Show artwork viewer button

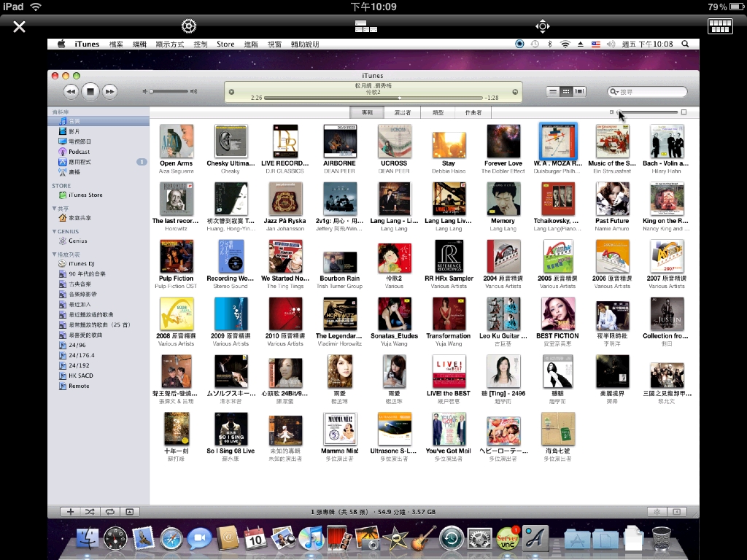pyautogui.click(x=130, y=512)
